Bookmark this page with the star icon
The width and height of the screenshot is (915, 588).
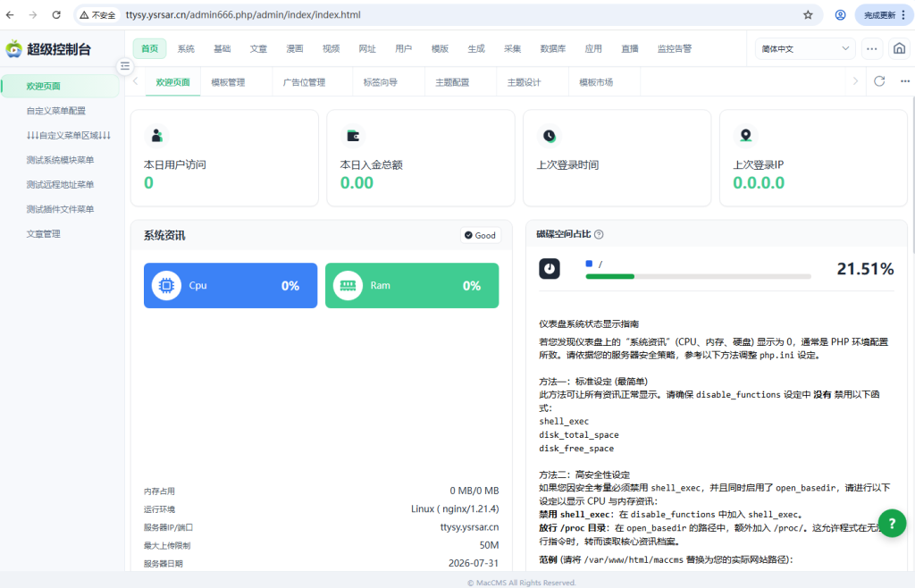[x=808, y=14]
